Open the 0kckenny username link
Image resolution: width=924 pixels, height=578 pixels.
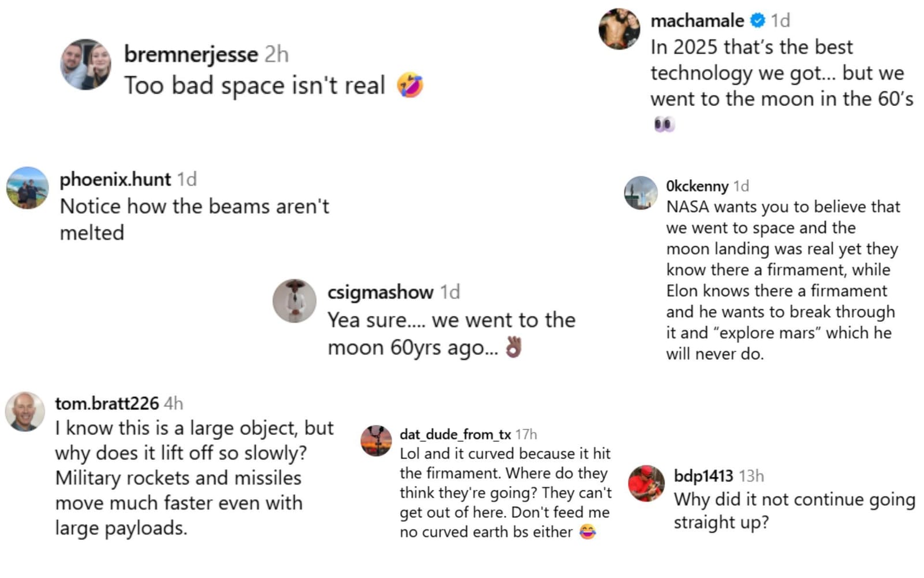click(697, 186)
